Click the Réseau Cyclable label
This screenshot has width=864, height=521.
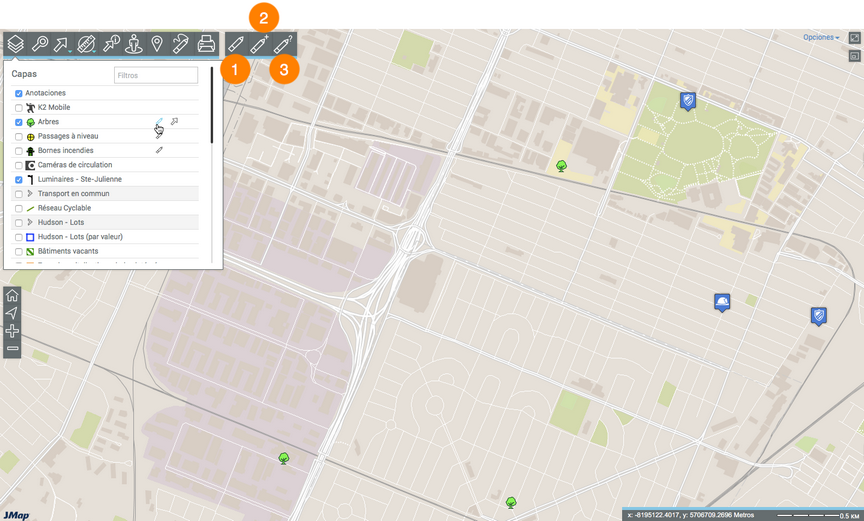[64, 208]
